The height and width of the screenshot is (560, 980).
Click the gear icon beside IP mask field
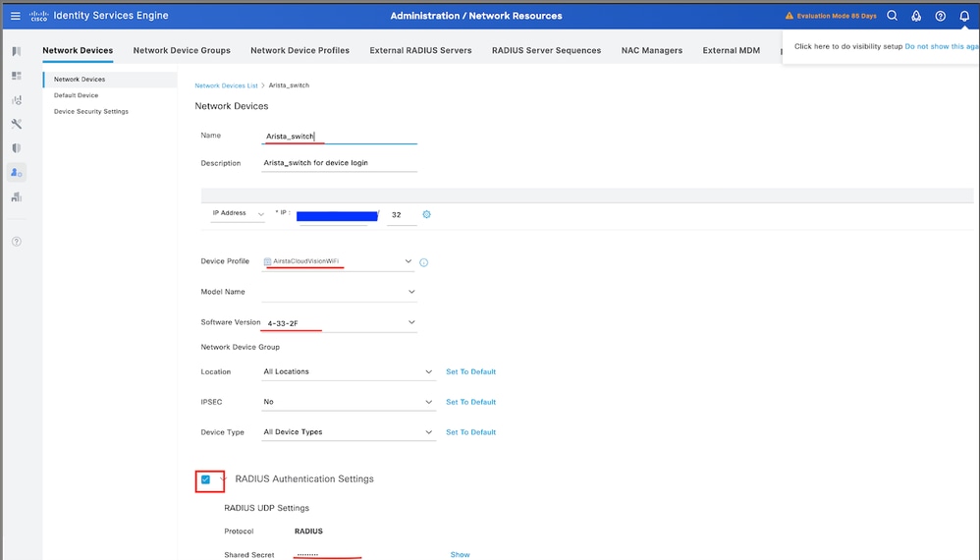(x=426, y=214)
